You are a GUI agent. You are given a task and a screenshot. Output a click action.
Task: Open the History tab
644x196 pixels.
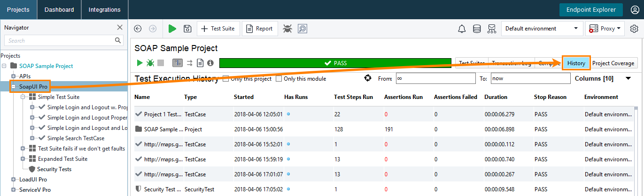point(576,63)
